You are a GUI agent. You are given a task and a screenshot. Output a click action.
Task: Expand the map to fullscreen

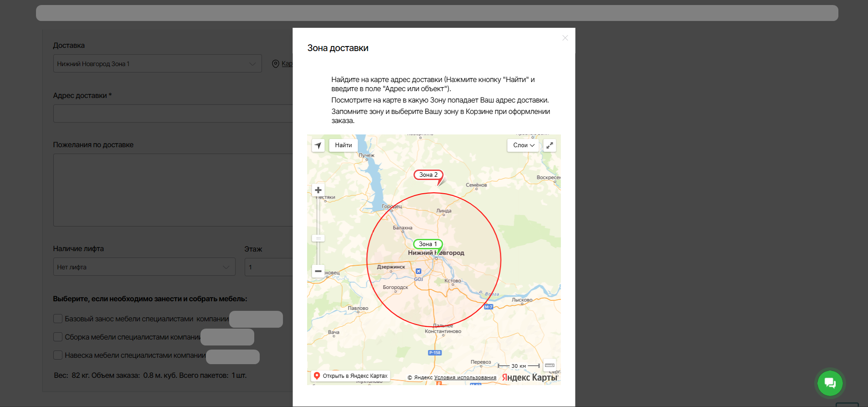click(x=550, y=145)
